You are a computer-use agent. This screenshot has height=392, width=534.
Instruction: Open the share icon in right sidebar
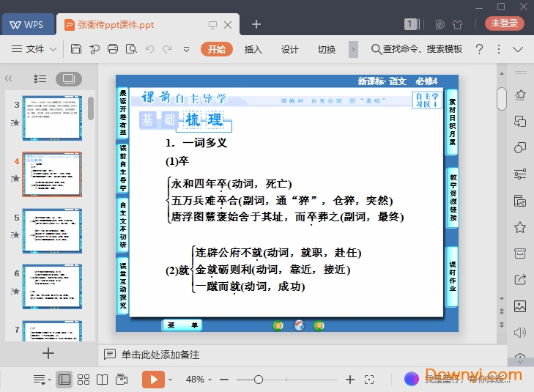point(520,280)
